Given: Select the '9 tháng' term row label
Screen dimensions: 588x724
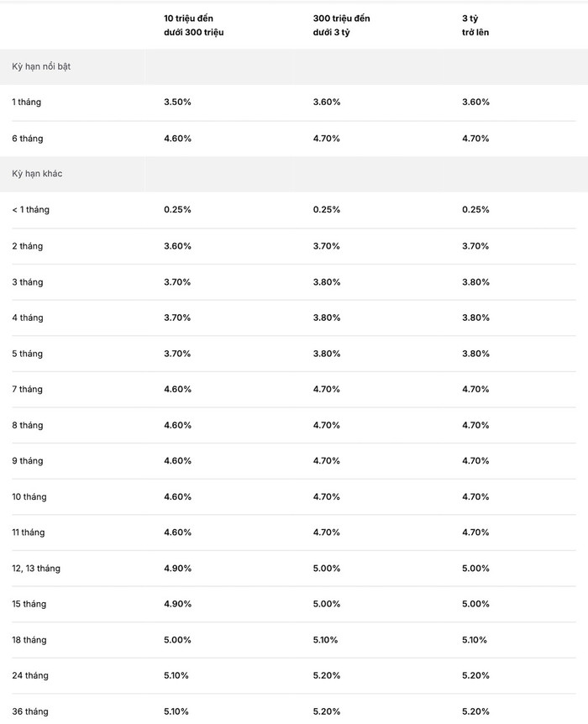Looking at the screenshot, I should (27, 461).
